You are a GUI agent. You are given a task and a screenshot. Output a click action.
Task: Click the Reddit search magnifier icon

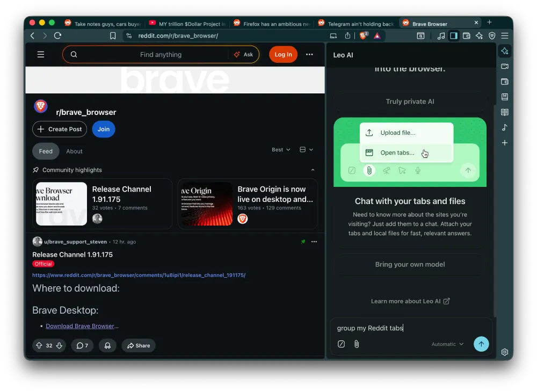74,54
